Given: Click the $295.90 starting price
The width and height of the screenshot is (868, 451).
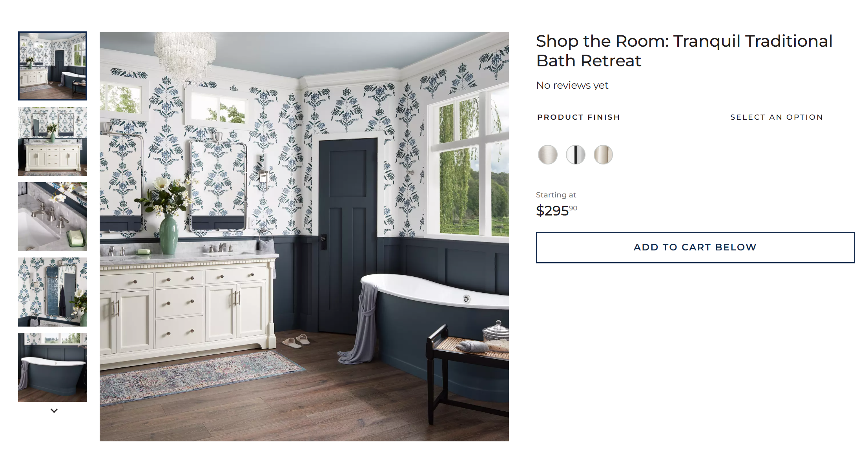Looking at the screenshot, I should pos(556,211).
